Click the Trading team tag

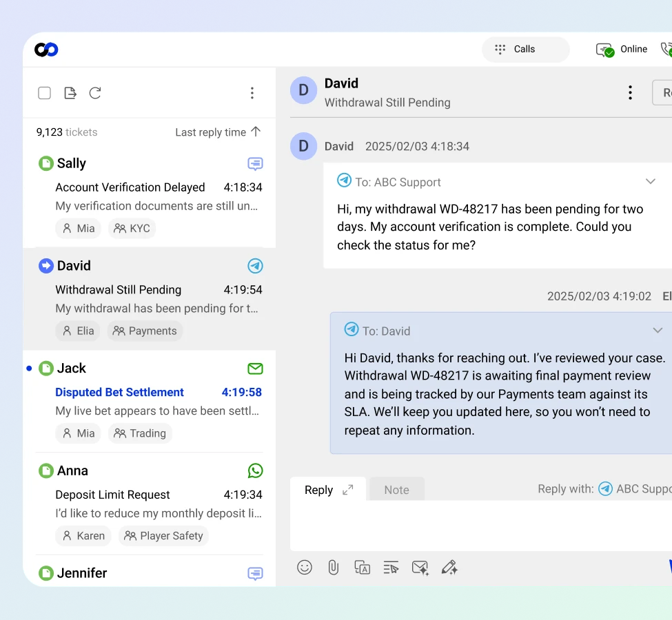(x=140, y=433)
